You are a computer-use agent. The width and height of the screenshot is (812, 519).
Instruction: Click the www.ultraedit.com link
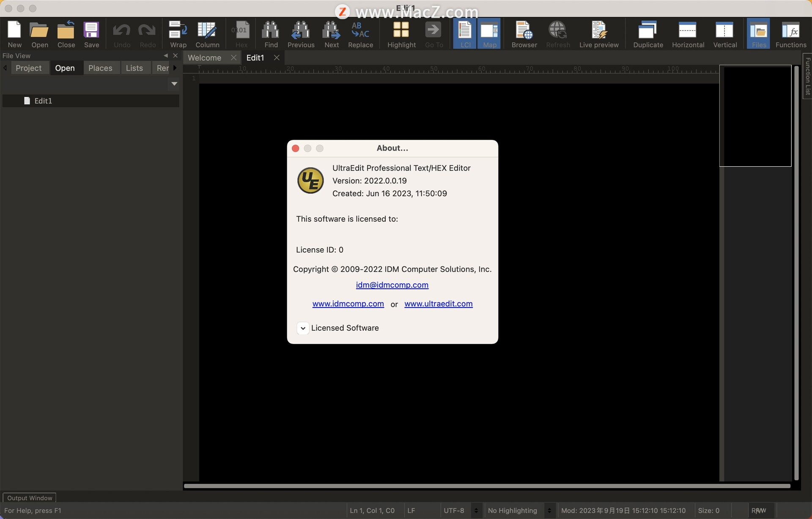point(438,303)
